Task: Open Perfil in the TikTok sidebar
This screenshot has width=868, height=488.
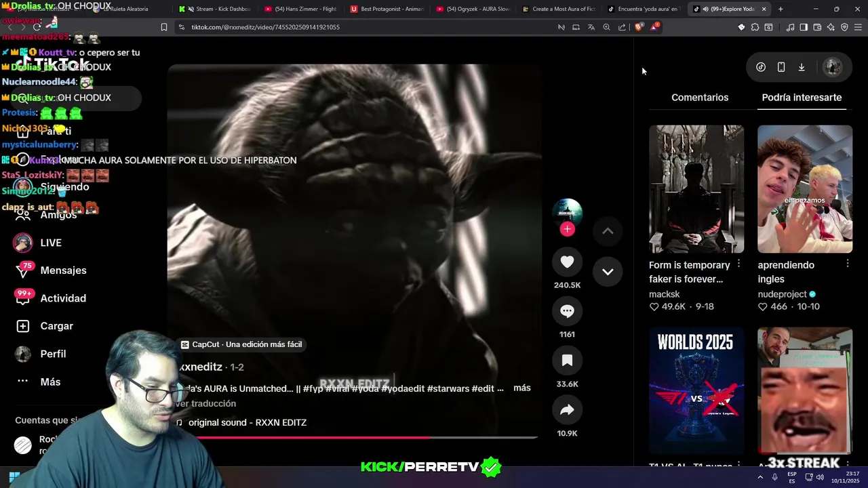Action: tap(41, 354)
